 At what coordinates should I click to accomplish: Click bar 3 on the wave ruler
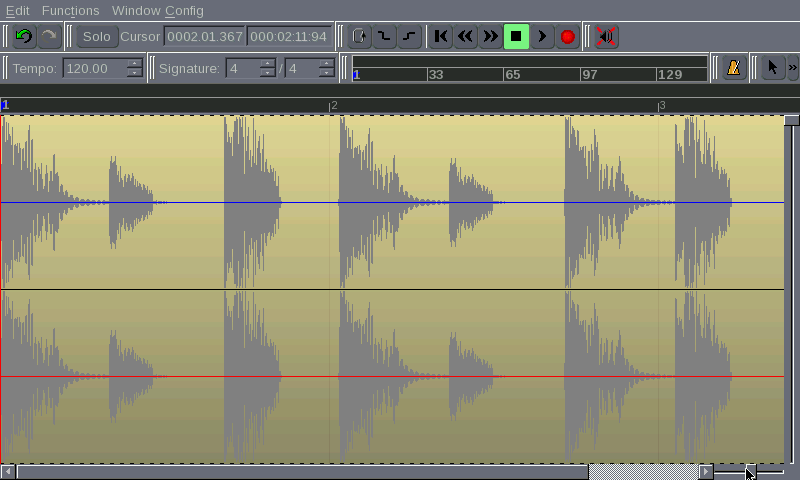click(662, 106)
